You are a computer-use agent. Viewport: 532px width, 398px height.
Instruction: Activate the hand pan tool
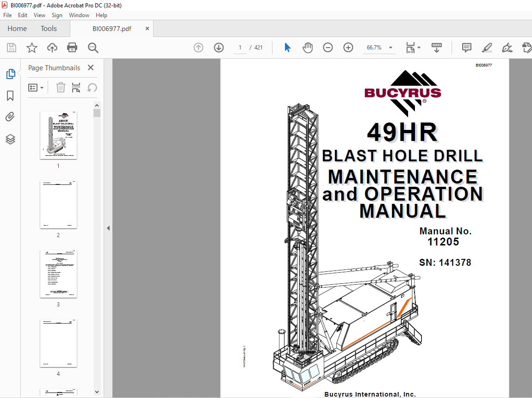click(308, 48)
